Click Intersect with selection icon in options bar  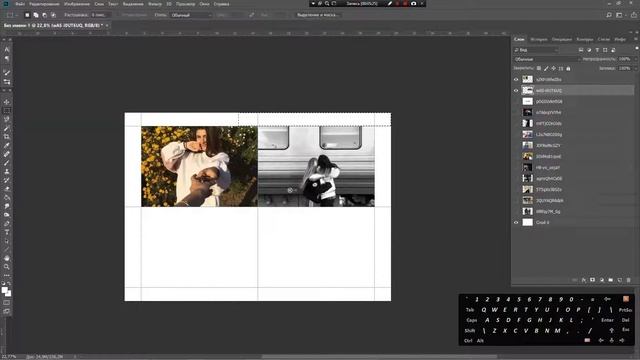pyautogui.click(x=53, y=15)
